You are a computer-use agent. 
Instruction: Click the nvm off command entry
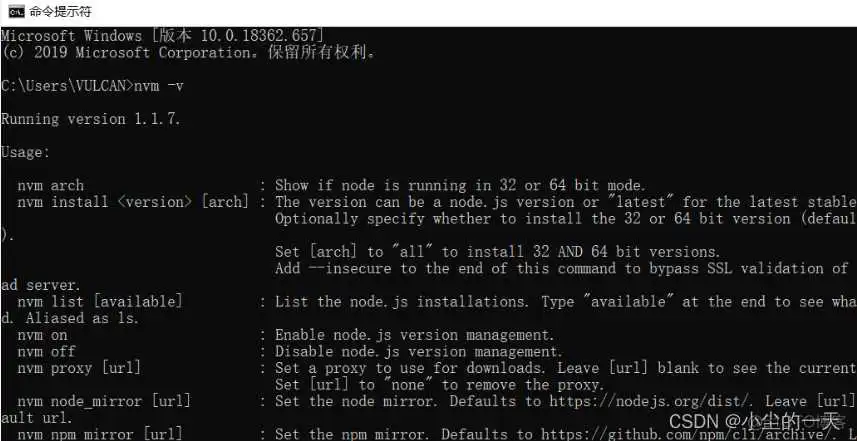point(46,352)
